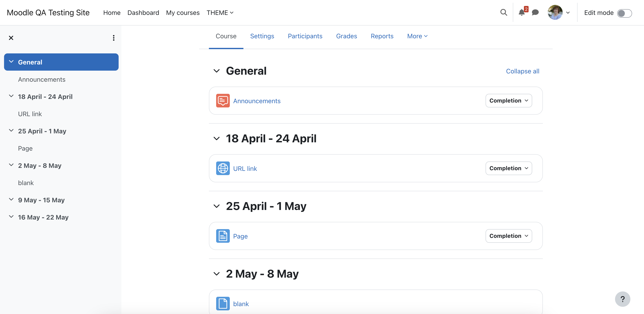
Task: Collapse 2 May - 8 May in sidebar
Action: click(11, 165)
